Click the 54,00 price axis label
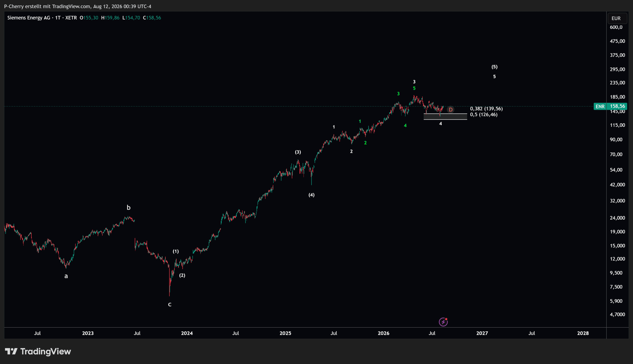The image size is (633, 364). [616, 170]
